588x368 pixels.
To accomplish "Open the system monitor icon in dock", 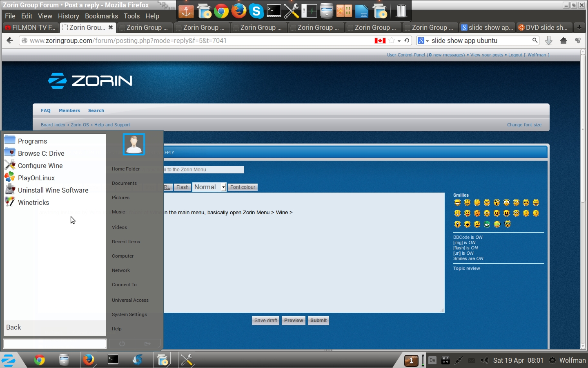I will coord(309,11).
